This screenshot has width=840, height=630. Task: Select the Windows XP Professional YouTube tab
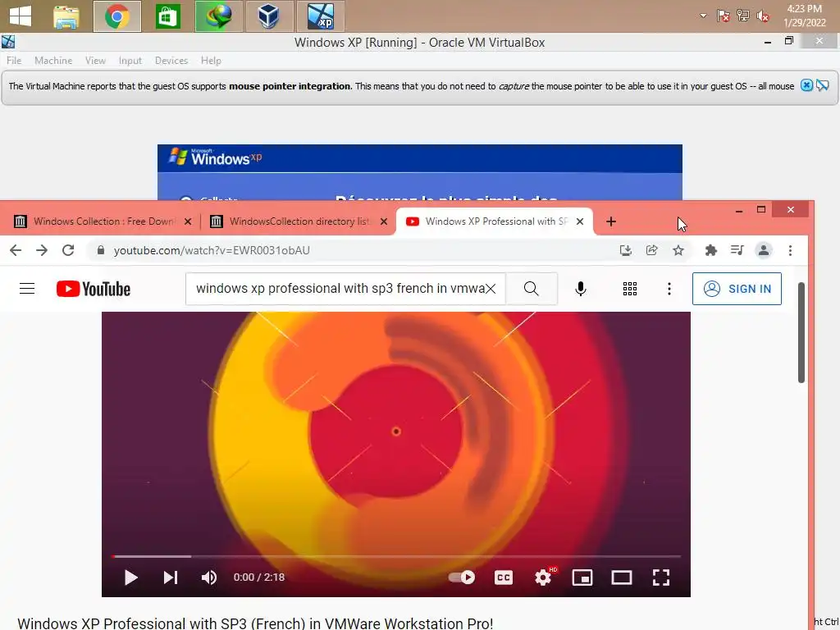click(x=494, y=221)
